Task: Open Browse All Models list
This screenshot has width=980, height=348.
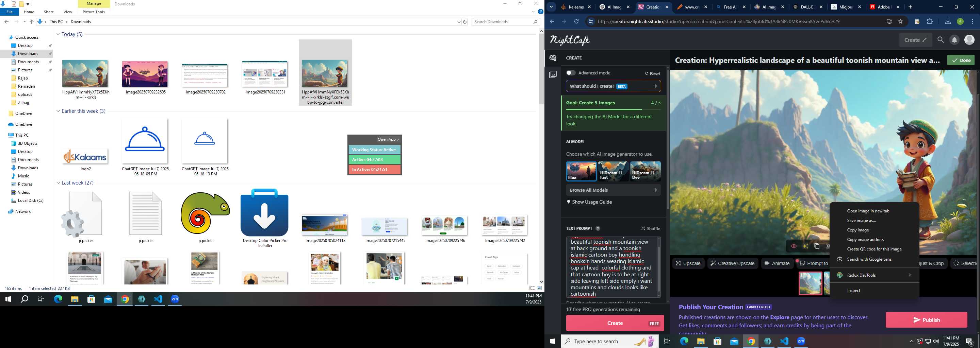Action: coord(613,190)
